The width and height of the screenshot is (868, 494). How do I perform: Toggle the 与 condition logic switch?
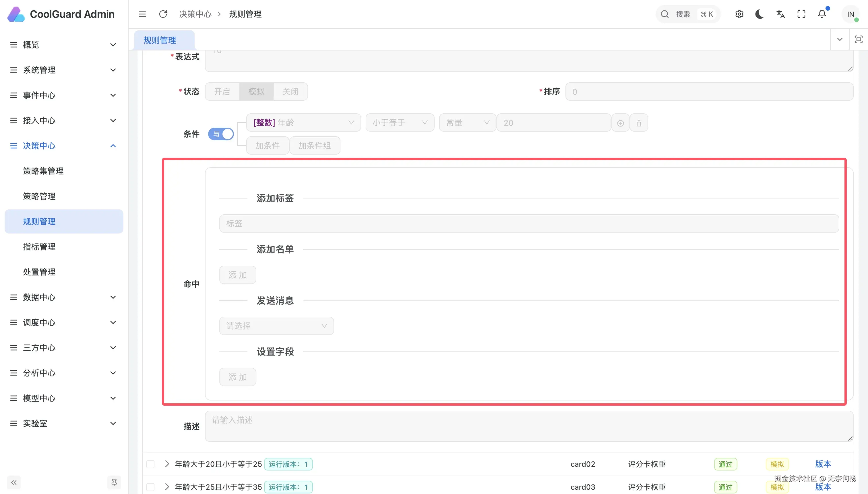[x=221, y=134]
